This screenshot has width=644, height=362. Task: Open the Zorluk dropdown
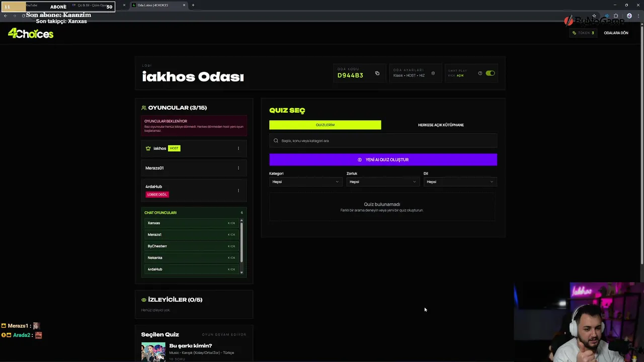[383, 182]
